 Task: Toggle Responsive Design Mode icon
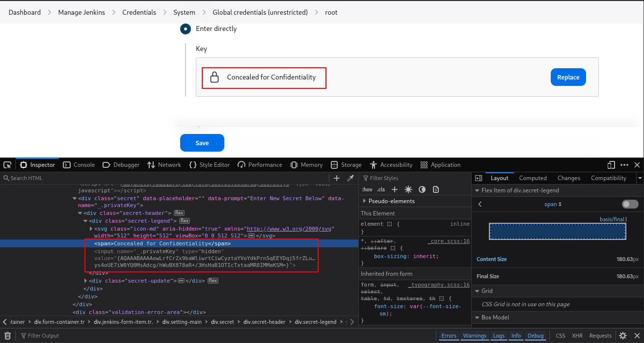click(x=611, y=165)
